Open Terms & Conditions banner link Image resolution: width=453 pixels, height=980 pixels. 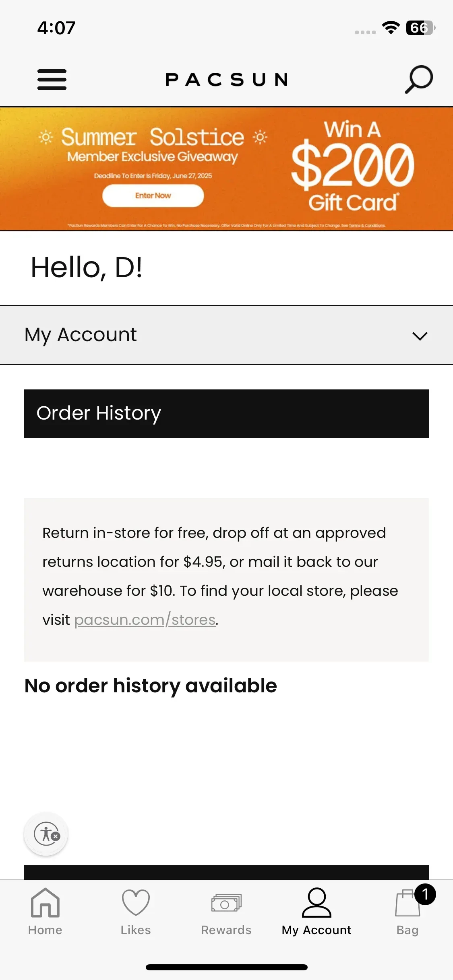click(x=367, y=226)
